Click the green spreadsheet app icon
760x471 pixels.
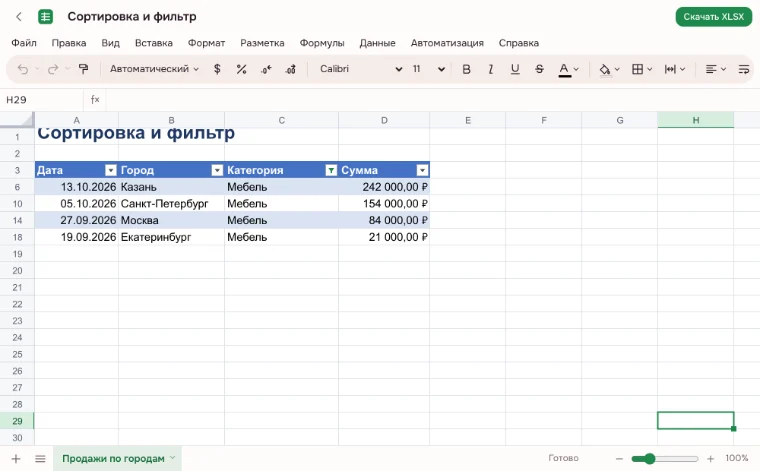click(x=46, y=17)
